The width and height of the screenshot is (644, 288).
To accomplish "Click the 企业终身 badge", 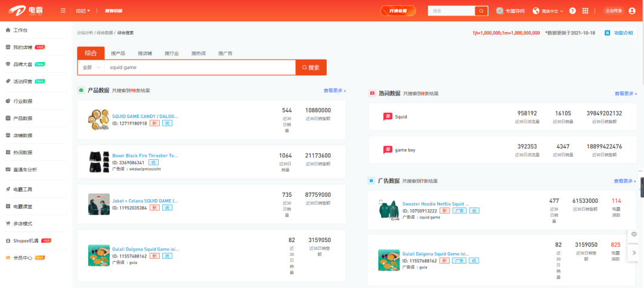I will [614, 11].
